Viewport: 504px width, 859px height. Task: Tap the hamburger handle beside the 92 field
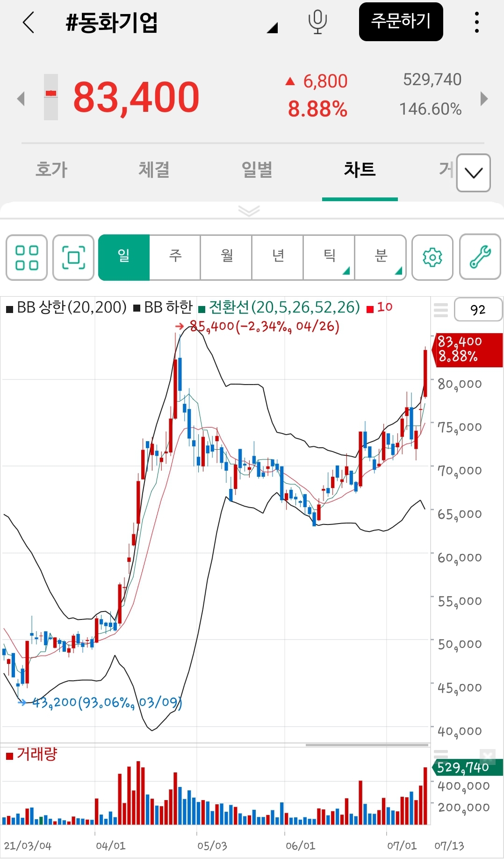pos(441,310)
